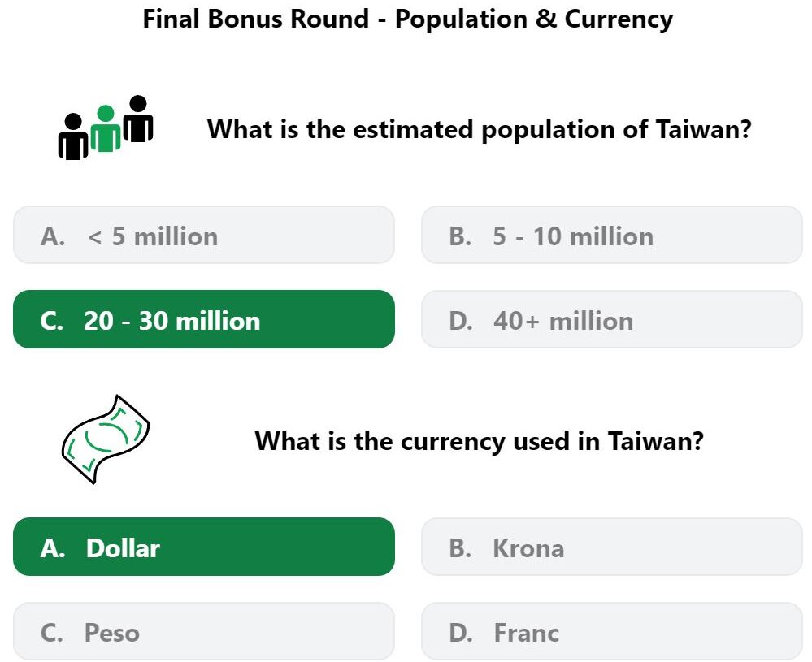812x662 pixels.
Task: Click the letter D beside 40+ million
Action: click(x=461, y=321)
